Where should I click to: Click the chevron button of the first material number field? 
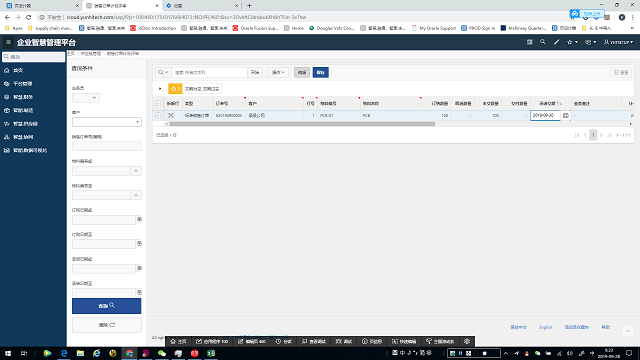136,171
